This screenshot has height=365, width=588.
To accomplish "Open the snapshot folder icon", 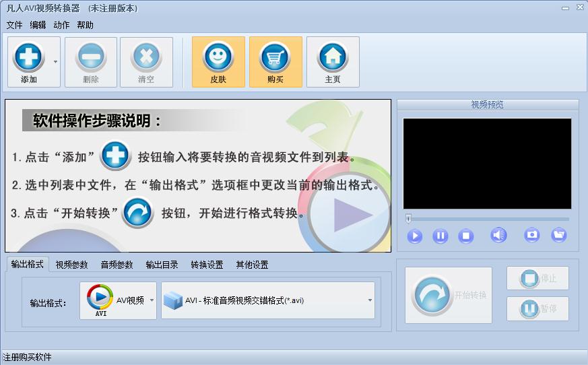I will (558, 235).
